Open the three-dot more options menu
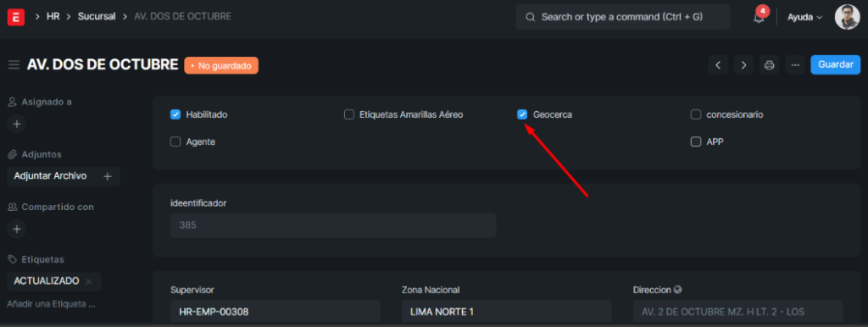 pos(795,64)
